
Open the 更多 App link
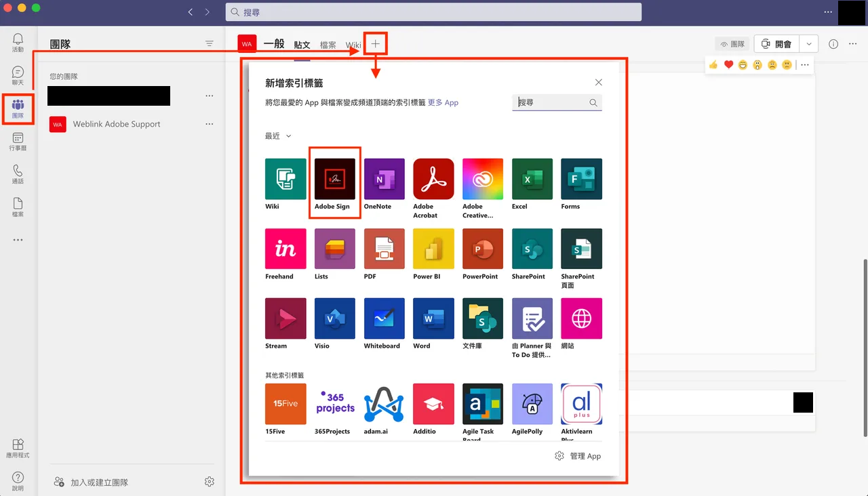443,103
